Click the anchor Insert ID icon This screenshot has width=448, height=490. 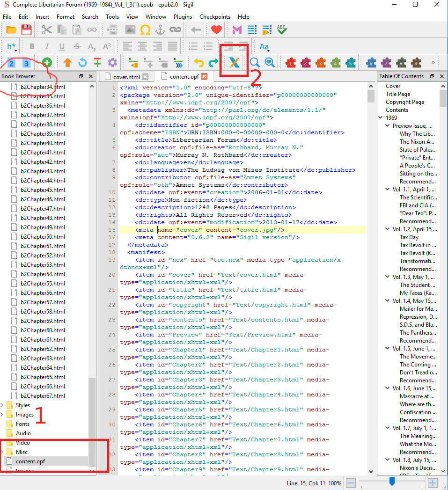(x=160, y=30)
